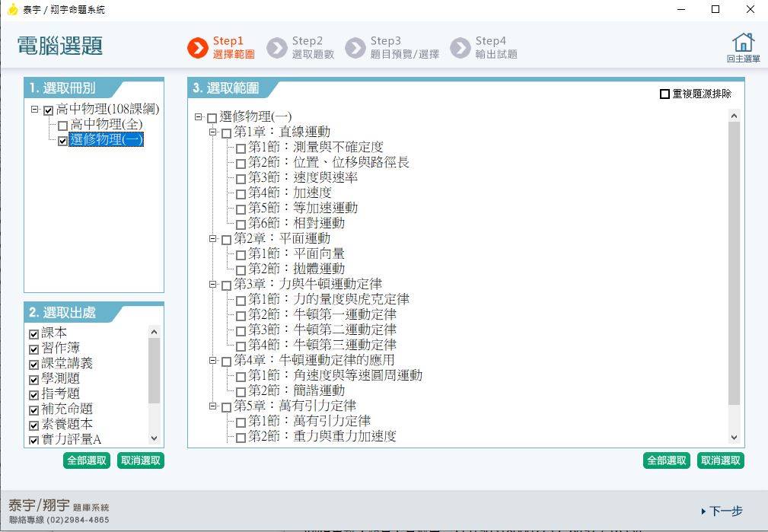Check 第1章：直線運動 checkbox
Image resolution: width=768 pixels, height=532 pixels.
click(226, 134)
